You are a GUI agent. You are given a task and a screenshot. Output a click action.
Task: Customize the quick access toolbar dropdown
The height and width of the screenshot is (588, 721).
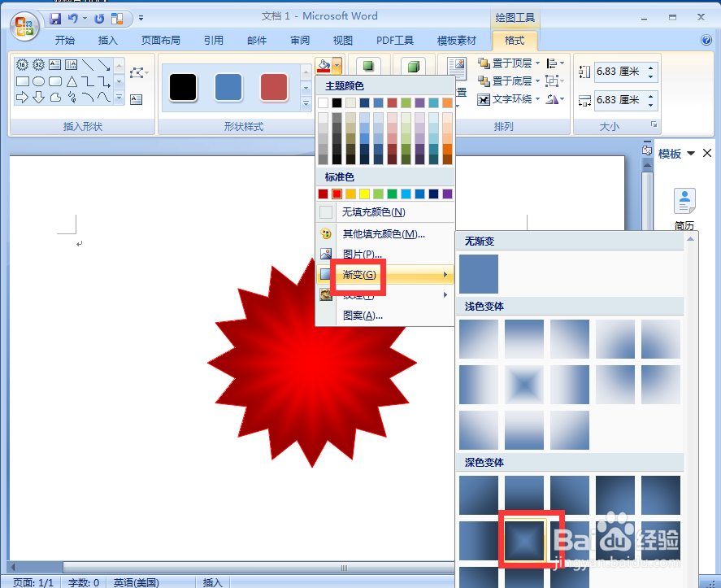pos(141,19)
